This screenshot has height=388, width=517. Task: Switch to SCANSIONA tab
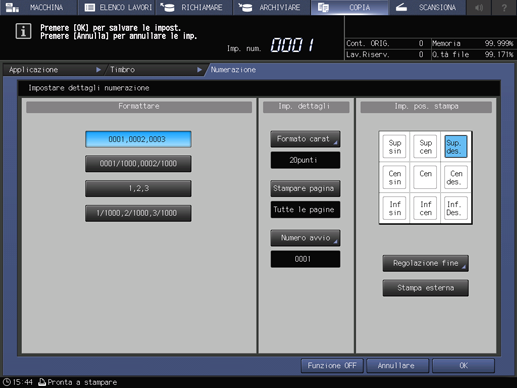[x=427, y=7]
